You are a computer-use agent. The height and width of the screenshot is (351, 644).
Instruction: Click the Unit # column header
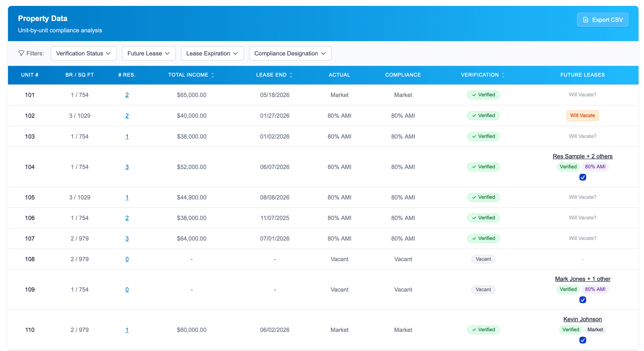[30, 75]
